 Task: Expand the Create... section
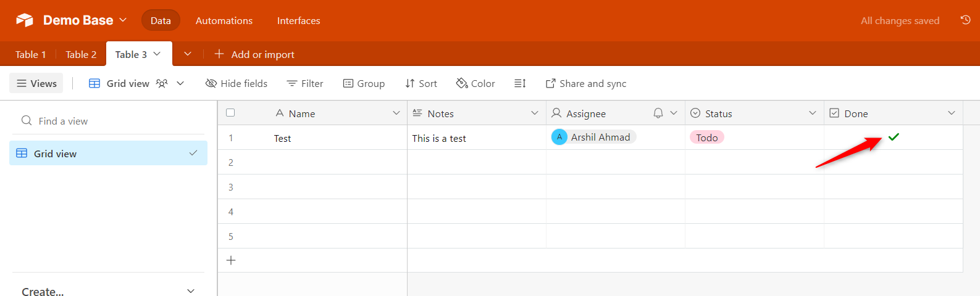[108, 290]
